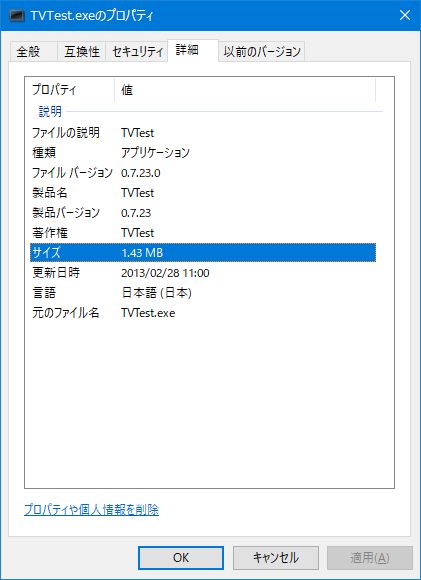Select the 種類 property row
Image resolution: width=421 pixels, height=580 pixels.
coord(203,152)
